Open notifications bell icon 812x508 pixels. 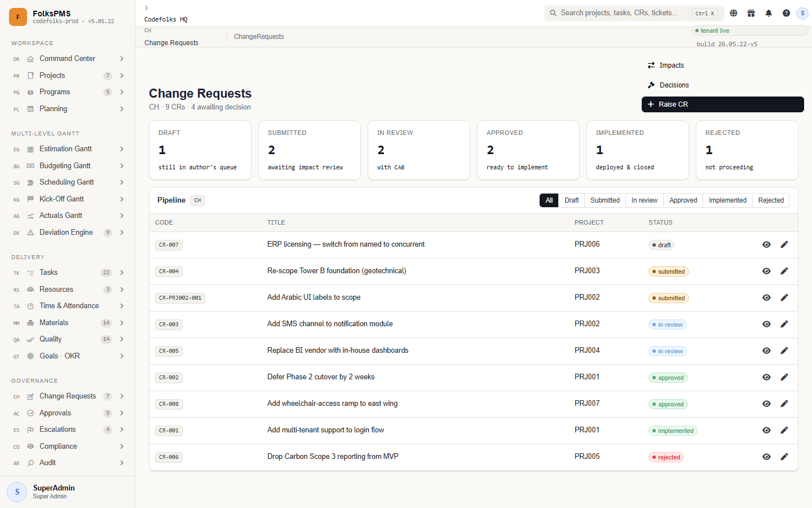click(769, 13)
